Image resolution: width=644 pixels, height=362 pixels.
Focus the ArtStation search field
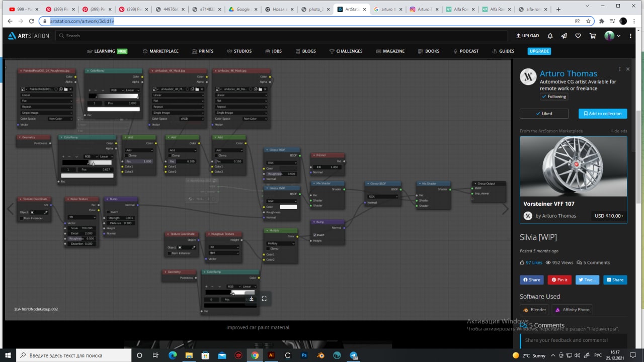(282, 36)
